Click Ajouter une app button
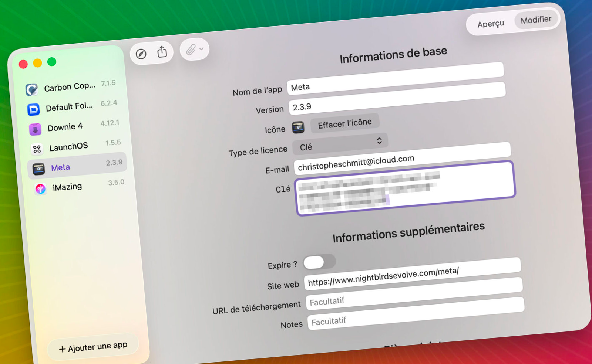This screenshot has height=364, width=592. point(93,347)
